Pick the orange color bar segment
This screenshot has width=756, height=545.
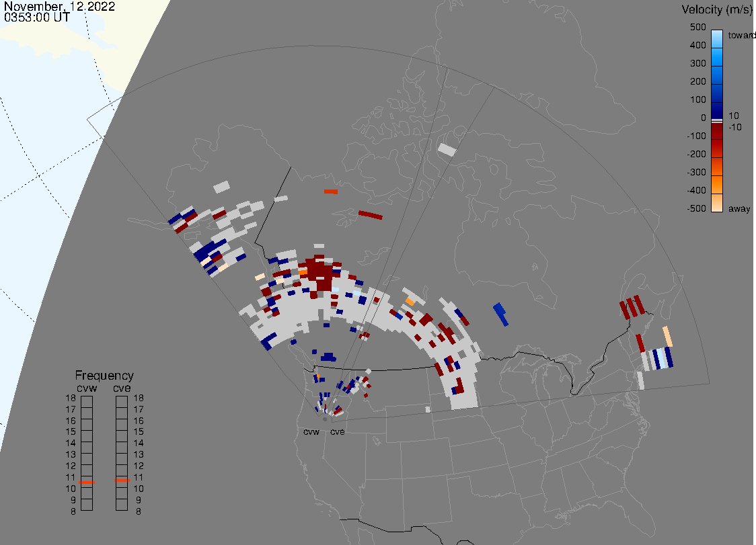(717, 185)
